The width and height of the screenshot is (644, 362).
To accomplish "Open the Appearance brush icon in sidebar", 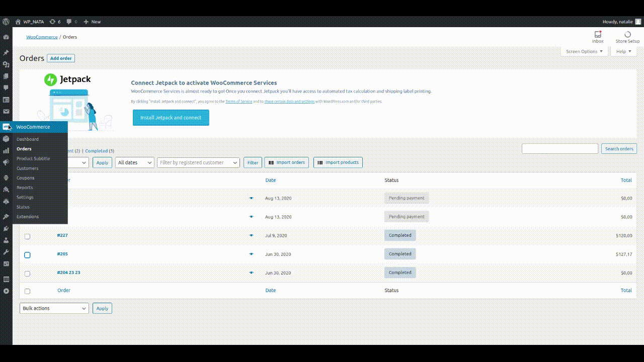I will click(6, 217).
